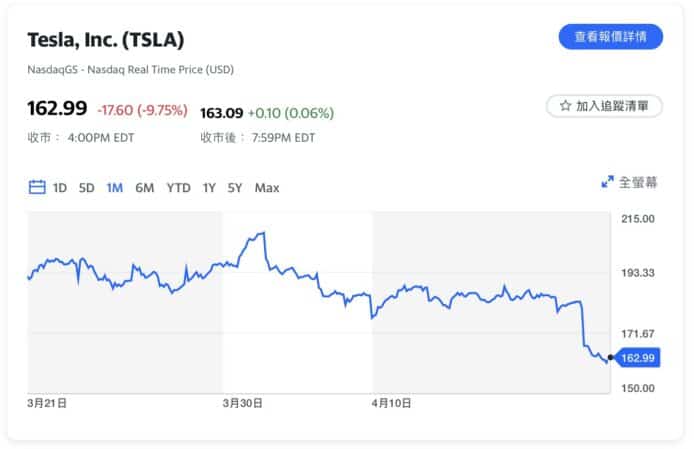Image resolution: width=694 pixels, height=449 pixels.
Task: Click the 3月30日 date on the x-axis
Action: point(242,402)
